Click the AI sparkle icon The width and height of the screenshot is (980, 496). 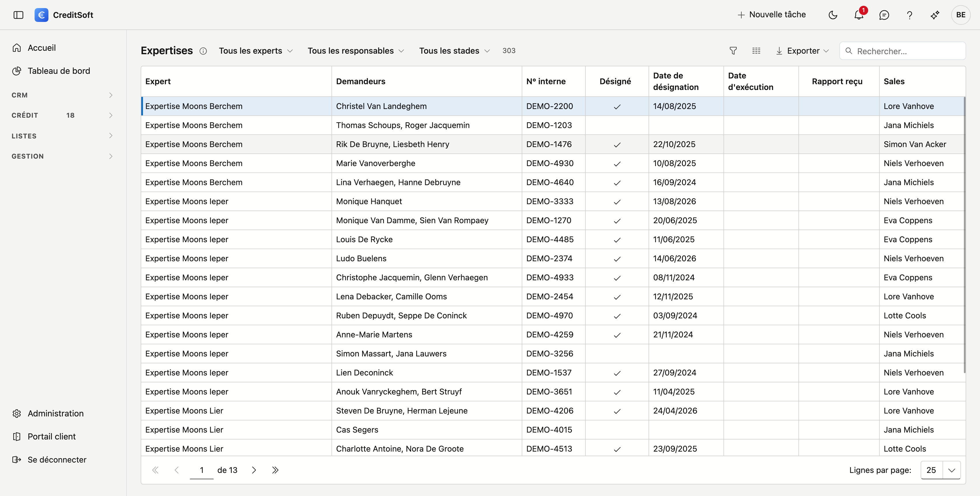[x=935, y=15]
